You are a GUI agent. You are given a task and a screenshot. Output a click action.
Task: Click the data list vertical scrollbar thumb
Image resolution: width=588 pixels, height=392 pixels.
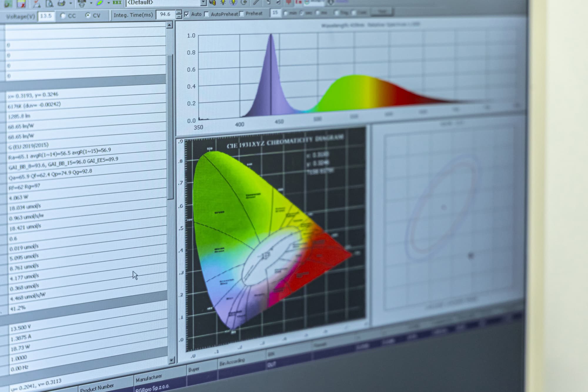(170, 126)
